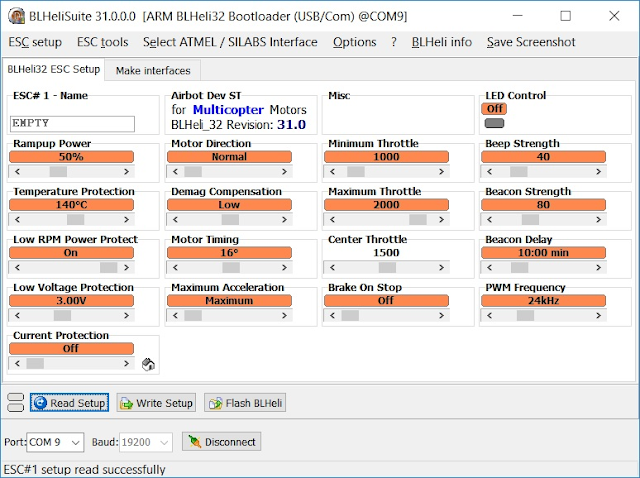Lower Temperature Protection with left arrow
Viewport: 640px width, 478px height.
coord(17,220)
